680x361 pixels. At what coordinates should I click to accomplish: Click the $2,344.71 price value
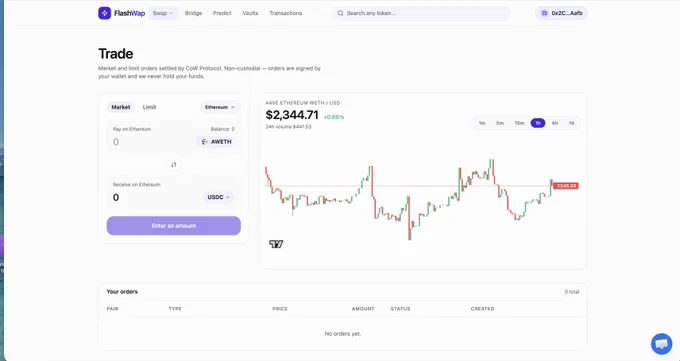click(292, 115)
